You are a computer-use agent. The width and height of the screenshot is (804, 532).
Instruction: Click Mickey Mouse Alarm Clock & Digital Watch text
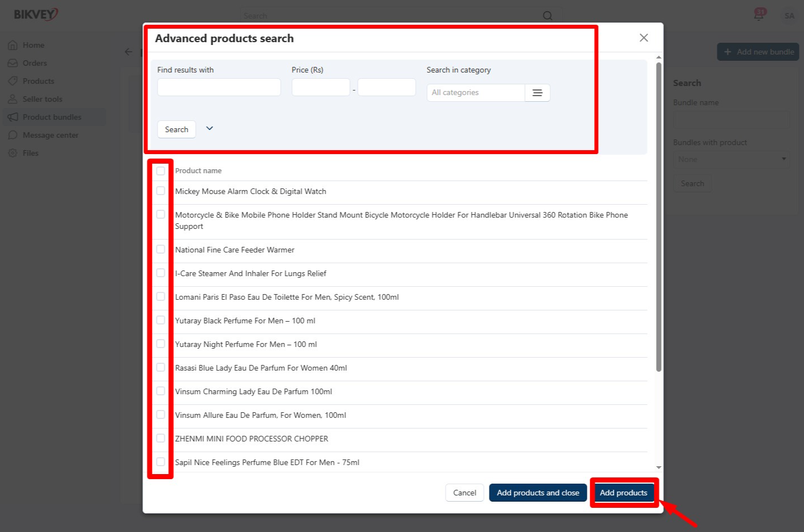[250, 191]
